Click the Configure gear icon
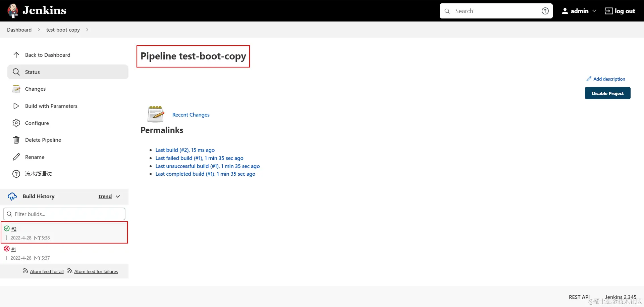Screen dimensions: 644x307 [x=16, y=123]
